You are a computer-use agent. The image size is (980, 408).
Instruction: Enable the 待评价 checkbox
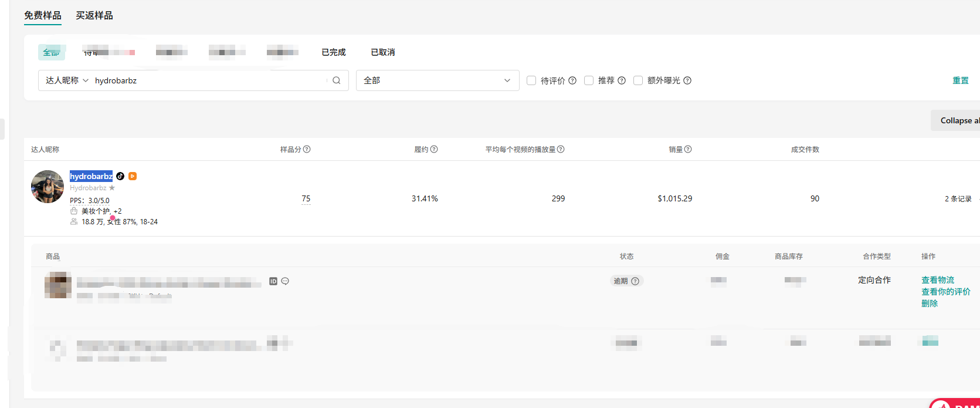[x=531, y=80]
